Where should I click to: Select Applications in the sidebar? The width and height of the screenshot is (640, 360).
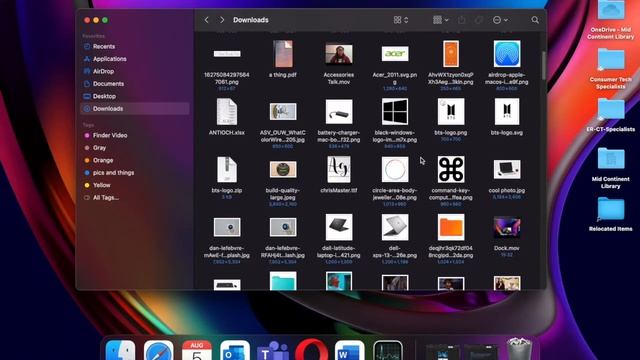pos(135,59)
